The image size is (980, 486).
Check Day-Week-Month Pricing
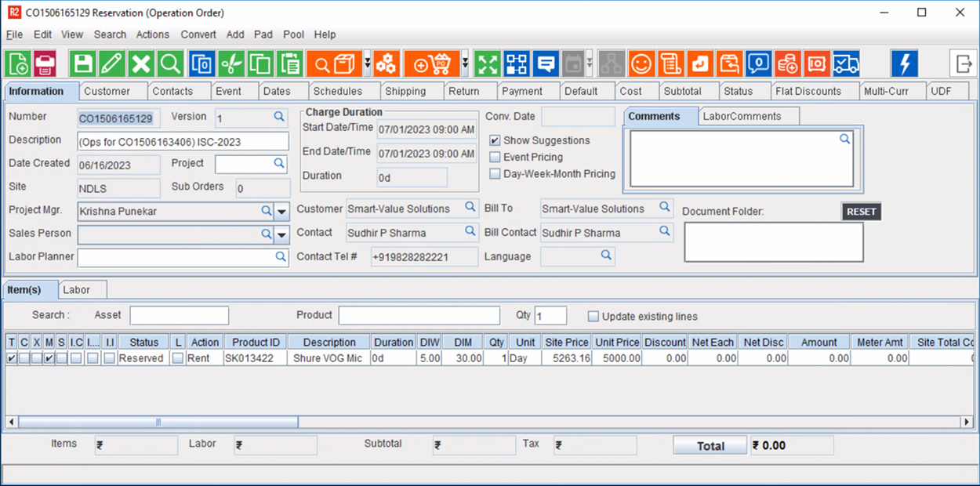(x=494, y=173)
